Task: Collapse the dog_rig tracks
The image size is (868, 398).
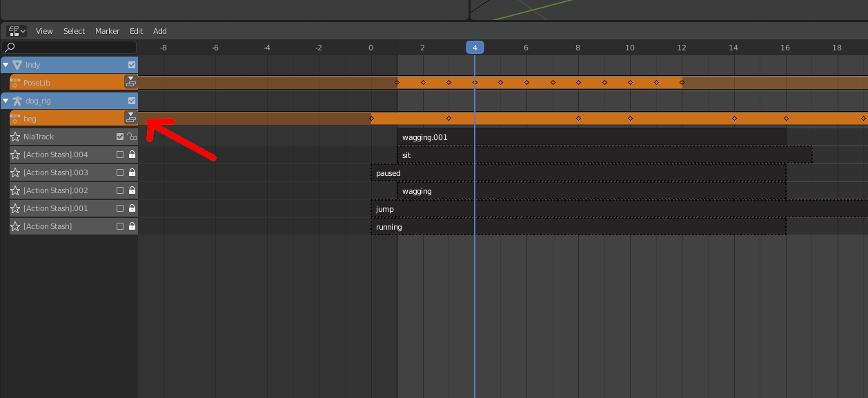Action: (6, 101)
